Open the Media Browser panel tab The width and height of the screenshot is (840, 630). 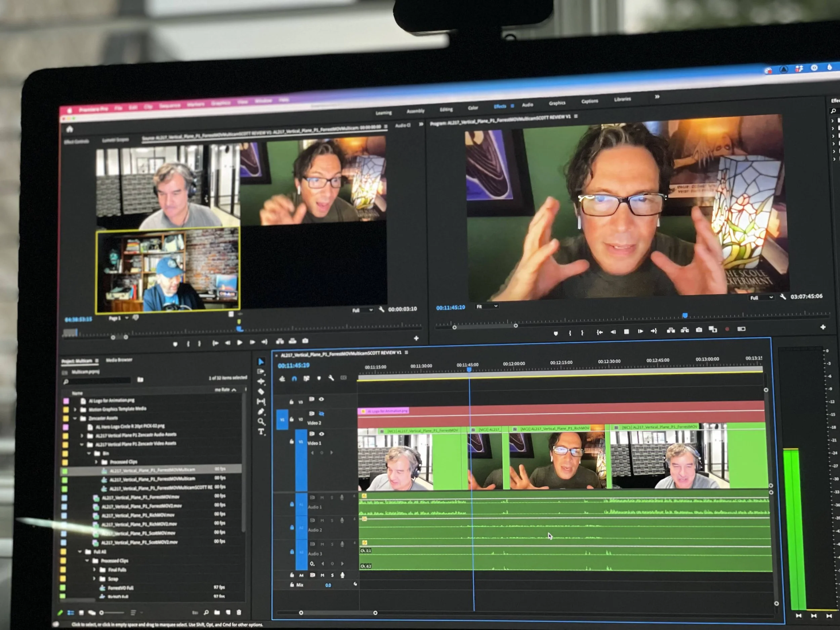coord(119,360)
